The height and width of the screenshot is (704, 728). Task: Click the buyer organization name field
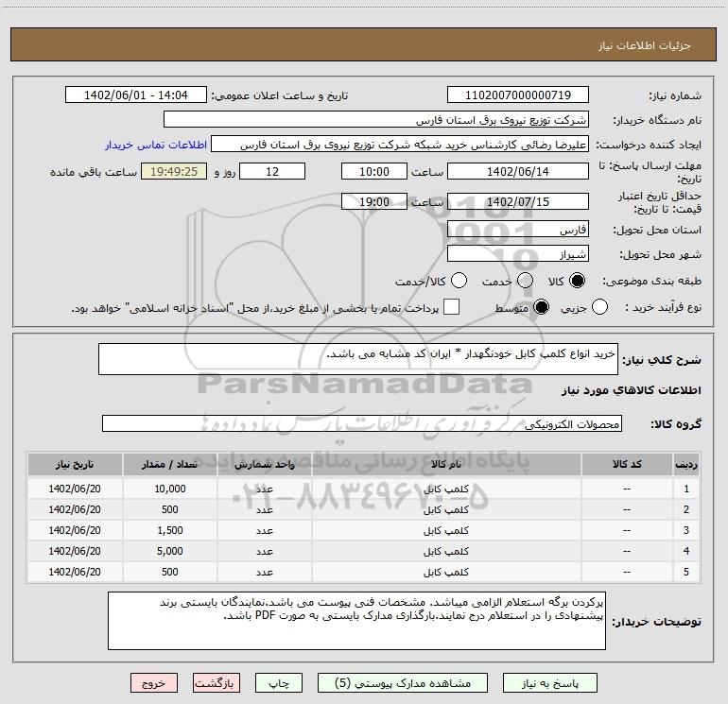[376, 120]
